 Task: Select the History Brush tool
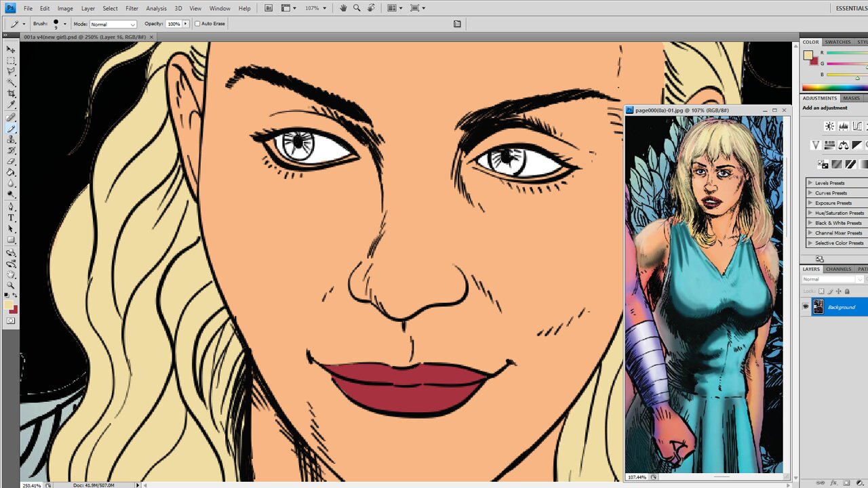pyautogui.click(x=11, y=150)
